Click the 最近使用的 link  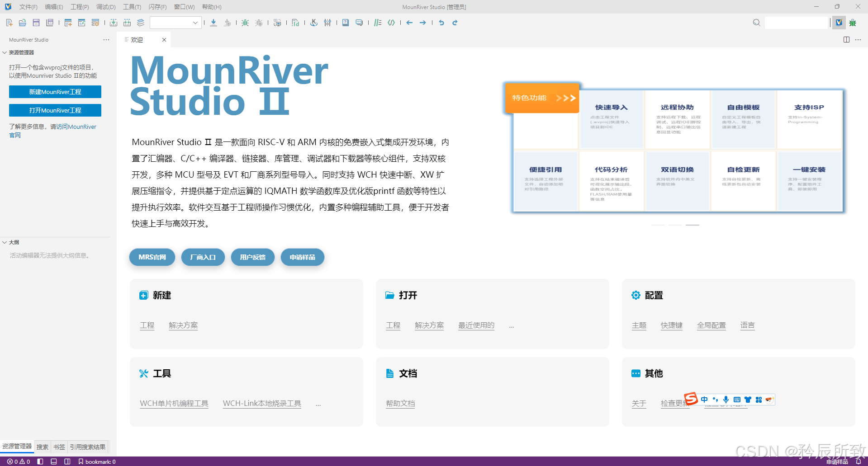(x=476, y=325)
